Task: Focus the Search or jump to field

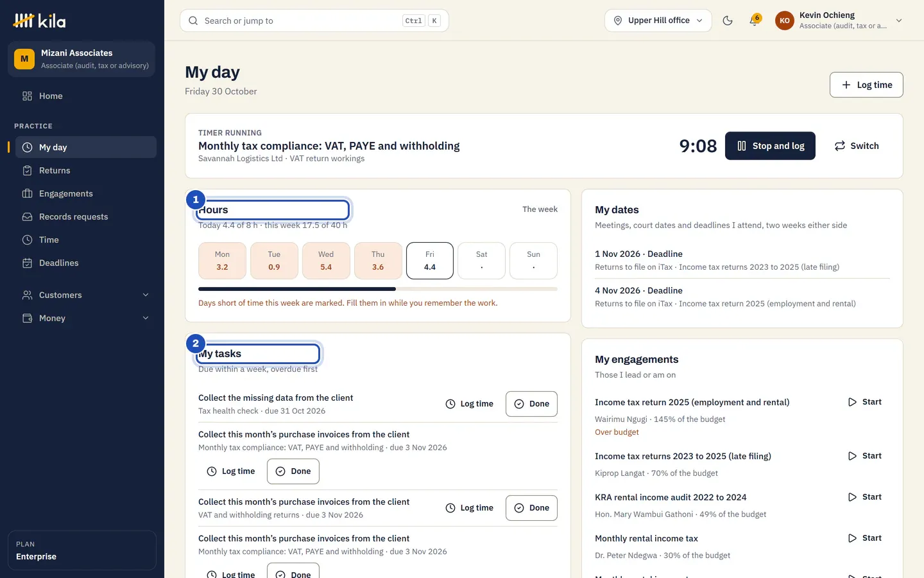Action: coord(314,21)
